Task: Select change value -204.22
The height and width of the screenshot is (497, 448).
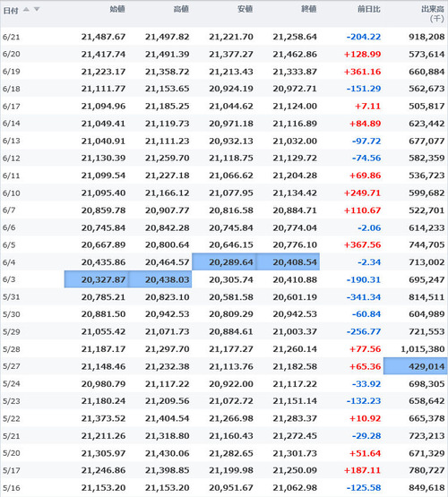Action: 364,37
